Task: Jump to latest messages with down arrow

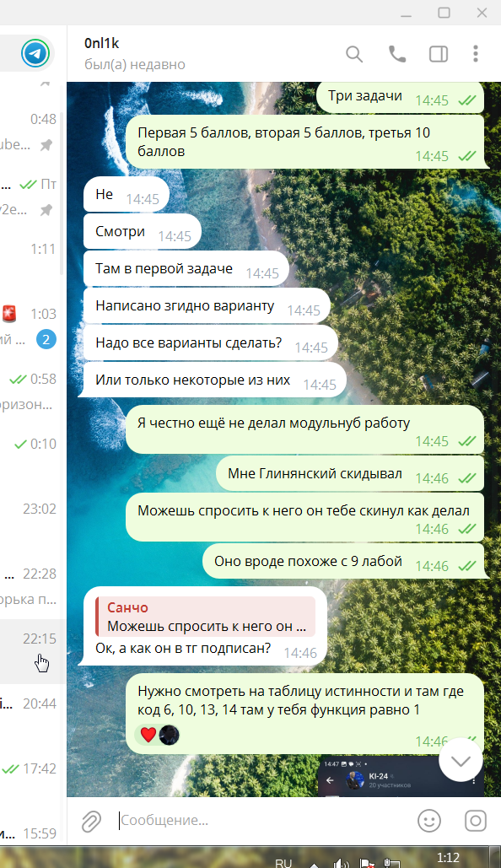Action: point(461,760)
